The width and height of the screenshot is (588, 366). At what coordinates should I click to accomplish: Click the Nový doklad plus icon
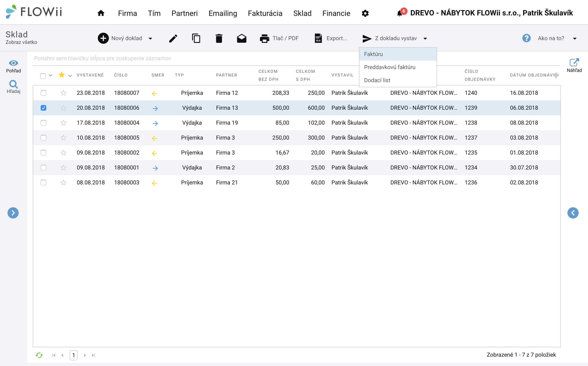coord(103,38)
